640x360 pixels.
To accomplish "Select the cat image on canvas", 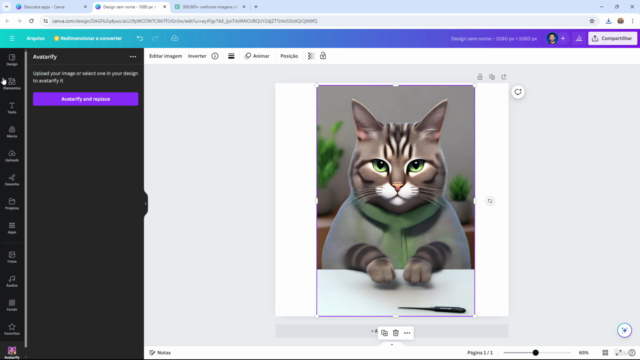I will [x=396, y=200].
